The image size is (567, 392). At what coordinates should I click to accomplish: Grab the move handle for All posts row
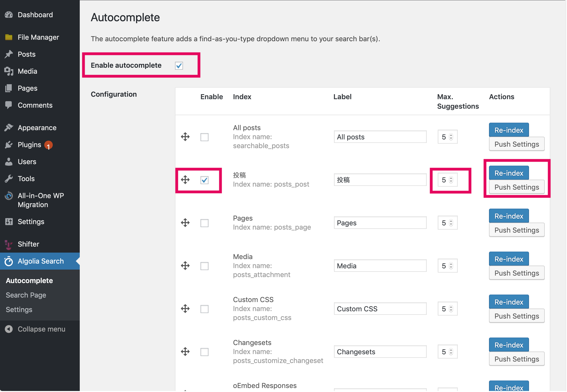click(x=185, y=137)
